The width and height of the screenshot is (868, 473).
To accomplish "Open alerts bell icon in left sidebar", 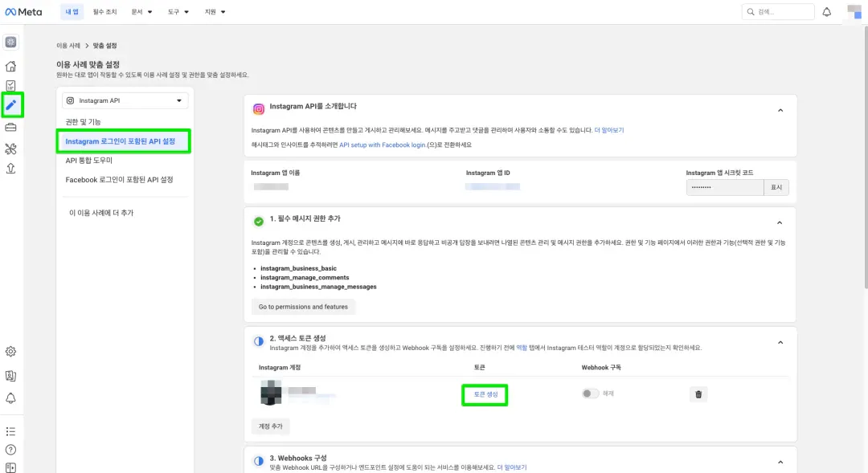I will [10, 398].
